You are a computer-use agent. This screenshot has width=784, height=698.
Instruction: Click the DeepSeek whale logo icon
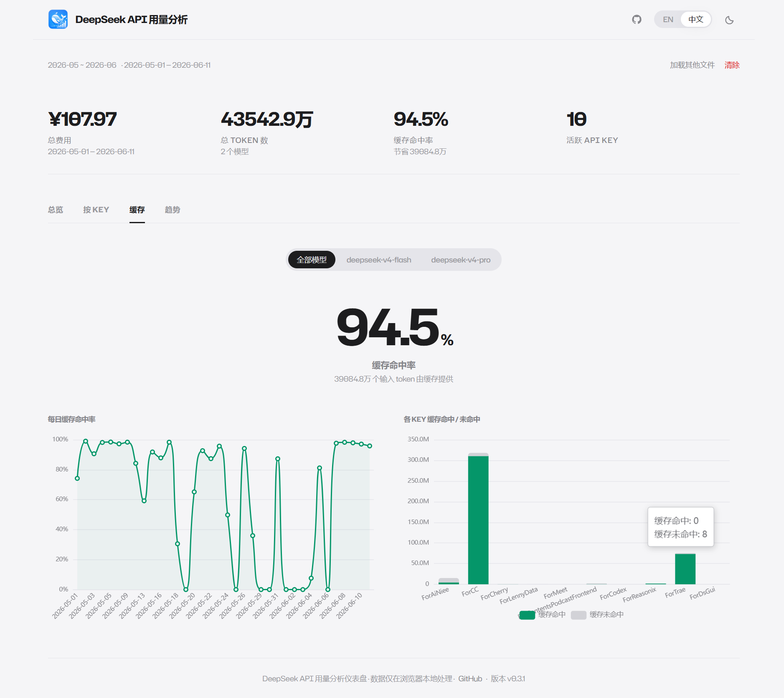[58, 19]
